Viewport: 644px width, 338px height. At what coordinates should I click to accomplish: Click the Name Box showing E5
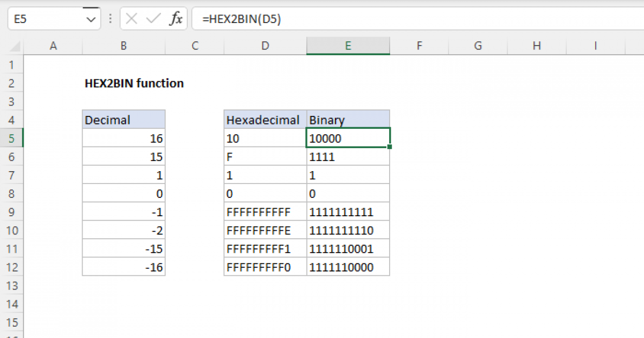click(x=46, y=19)
